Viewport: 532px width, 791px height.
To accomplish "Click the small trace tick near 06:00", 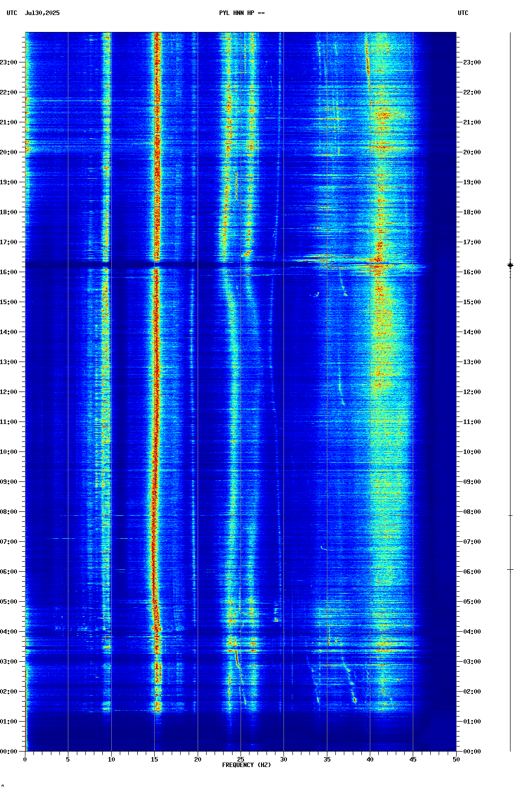I will 510,569.
